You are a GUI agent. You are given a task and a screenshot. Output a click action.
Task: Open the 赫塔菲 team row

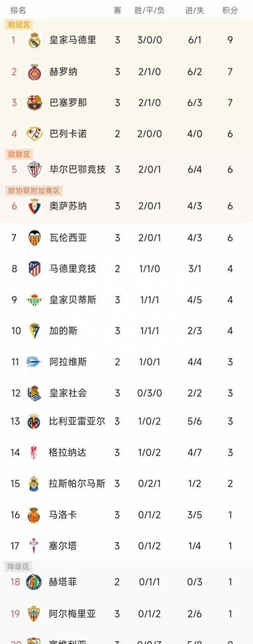tap(126, 582)
